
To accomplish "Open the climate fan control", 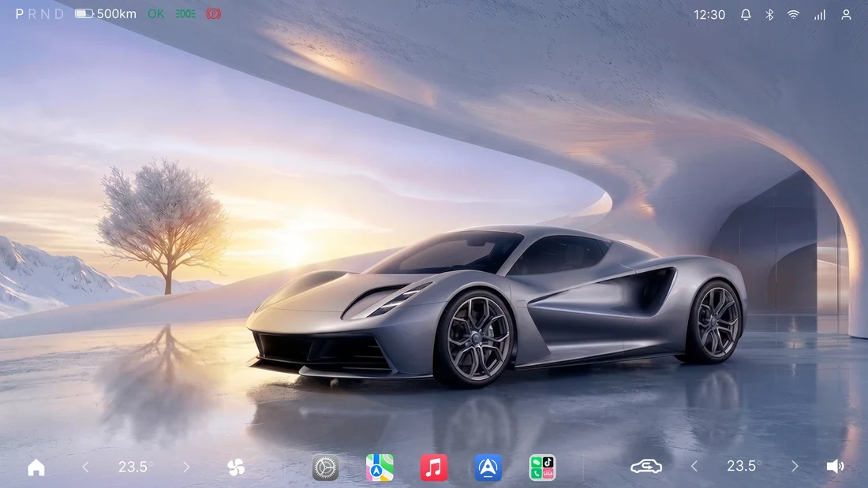I will (x=236, y=468).
